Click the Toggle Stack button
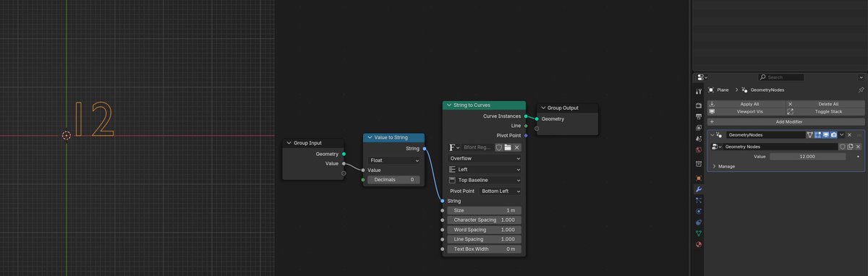 (x=825, y=112)
